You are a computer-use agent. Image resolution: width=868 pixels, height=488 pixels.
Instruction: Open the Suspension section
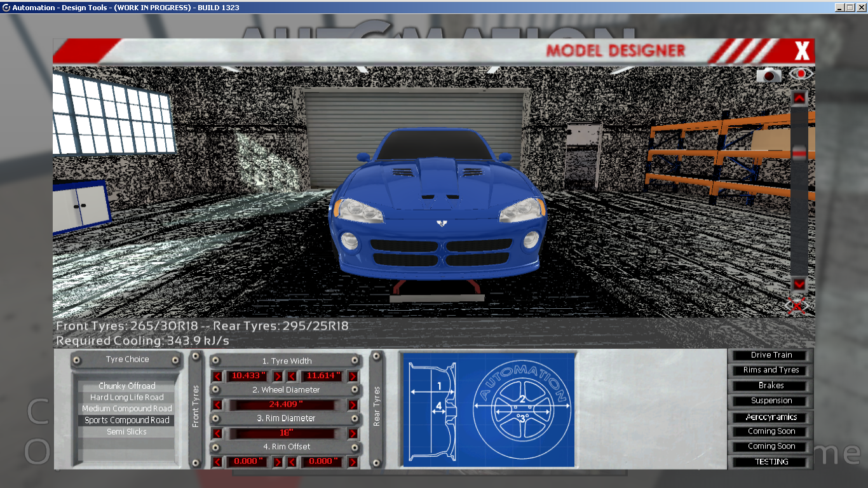pos(770,401)
